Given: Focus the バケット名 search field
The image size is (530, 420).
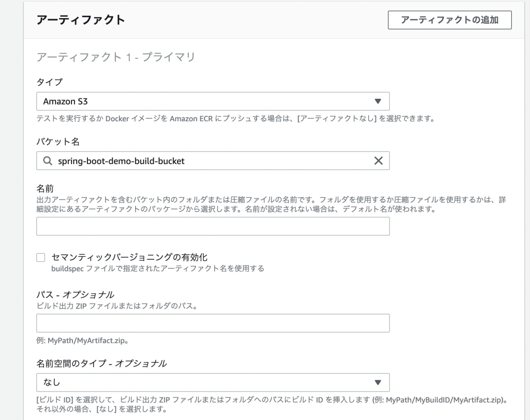Looking at the screenshot, I should point(213,161).
